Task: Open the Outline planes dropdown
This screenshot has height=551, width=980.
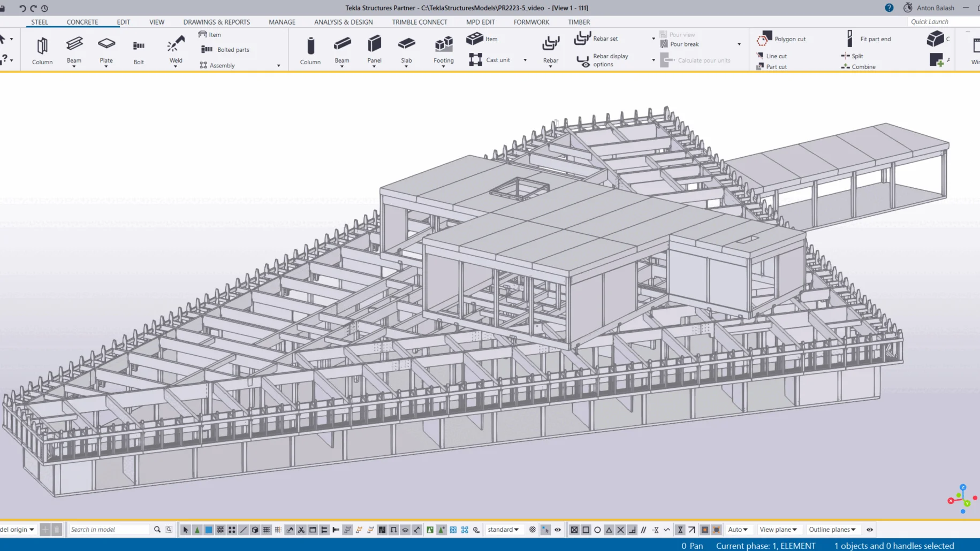Action: (x=832, y=530)
